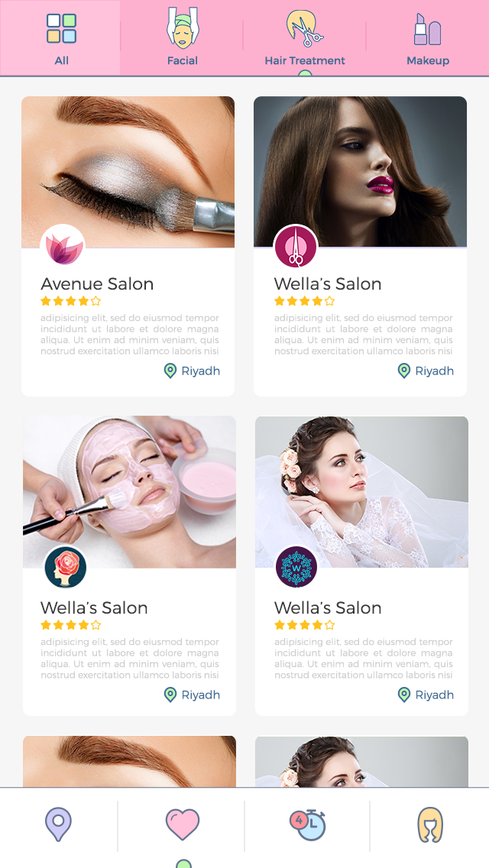489x868 pixels.
Task: Set rating stars on Avenue Salon card
Action: point(71,301)
